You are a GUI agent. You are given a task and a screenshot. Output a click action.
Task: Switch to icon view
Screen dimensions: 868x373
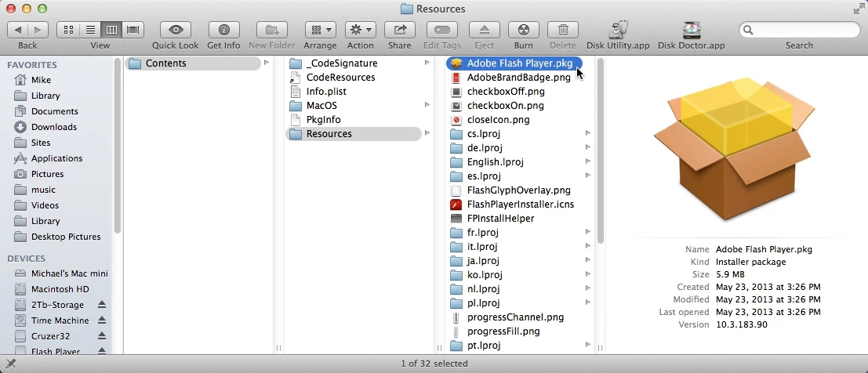tap(68, 30)
